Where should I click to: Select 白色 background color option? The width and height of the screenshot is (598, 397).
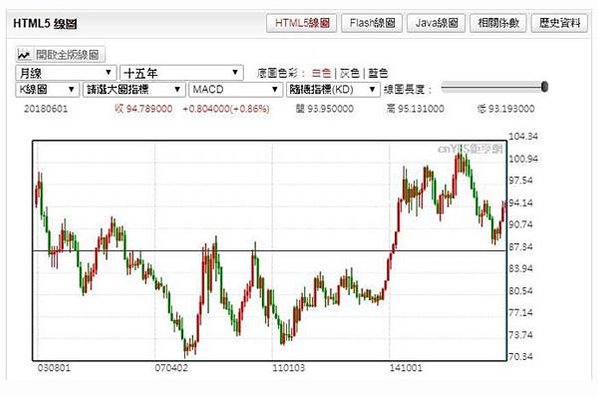(321, 73)
